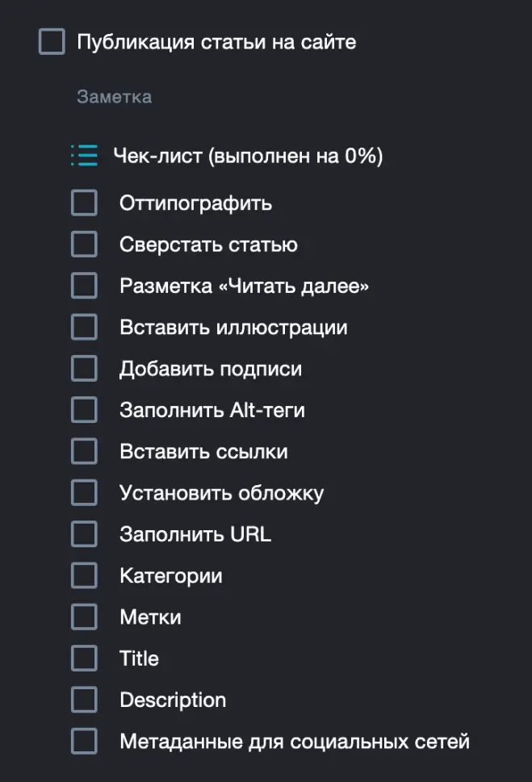Complete the «Установить обложку» task

[x=83, y=492]
